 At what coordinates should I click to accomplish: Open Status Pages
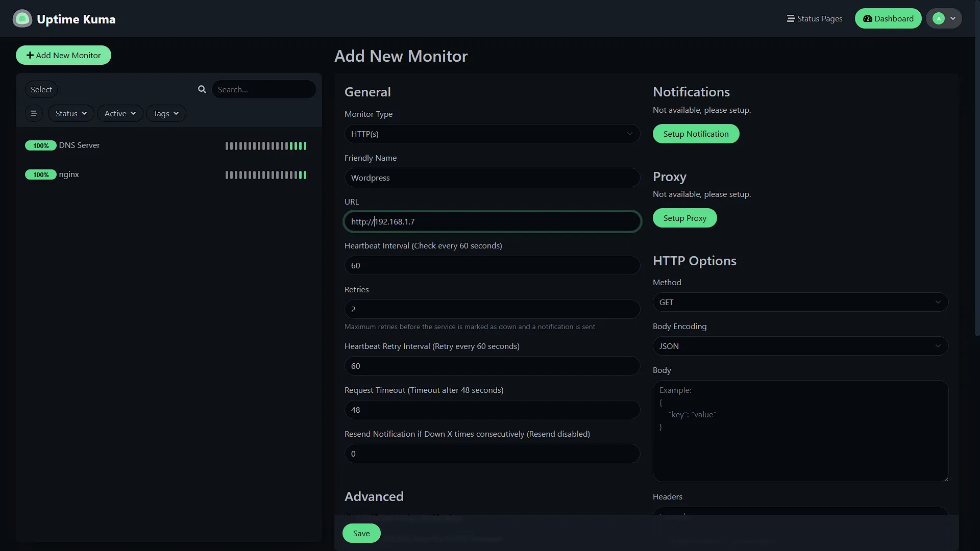[815, 18]
